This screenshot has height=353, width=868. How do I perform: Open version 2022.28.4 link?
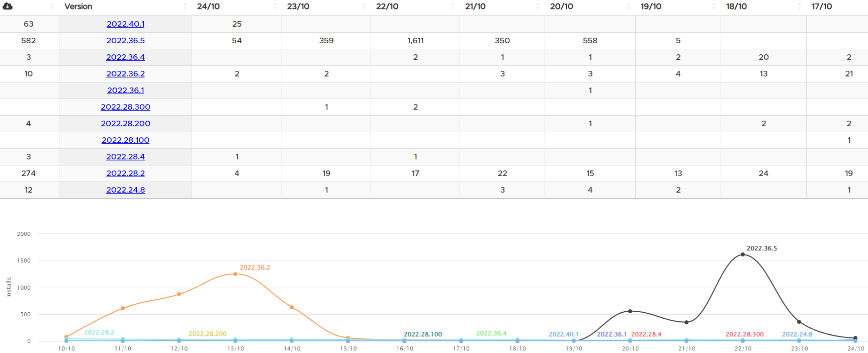click(126, 157)
